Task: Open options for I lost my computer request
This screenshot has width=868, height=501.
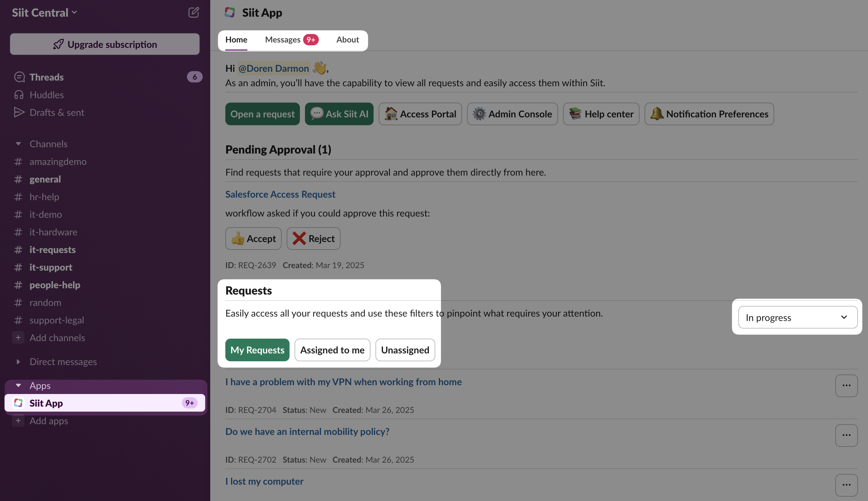Action: click(846, 485)
